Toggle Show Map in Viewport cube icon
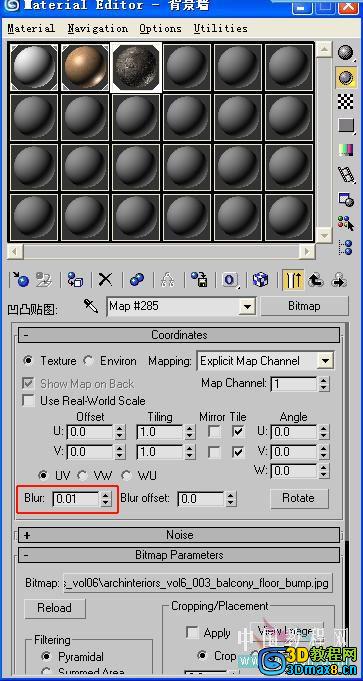 click(260, 280)
